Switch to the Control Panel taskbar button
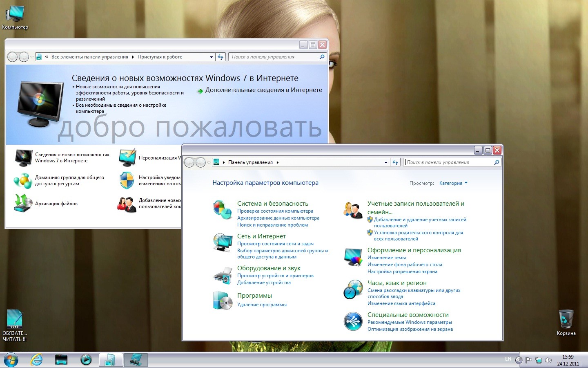 click(x=136, y=360)
